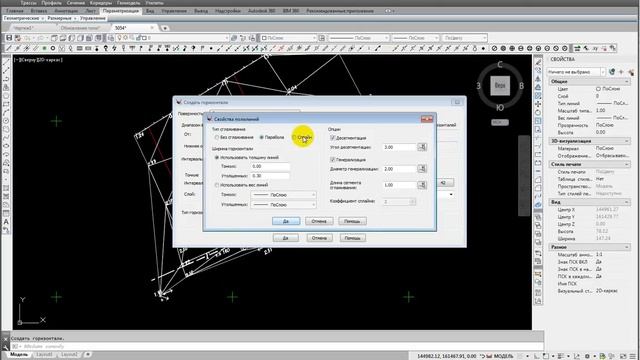Click the circle ring icon in points toolbar
Image resolution: width=640 pixels, height=360 pixels.
pyautogui.click(x=53, y=48)
